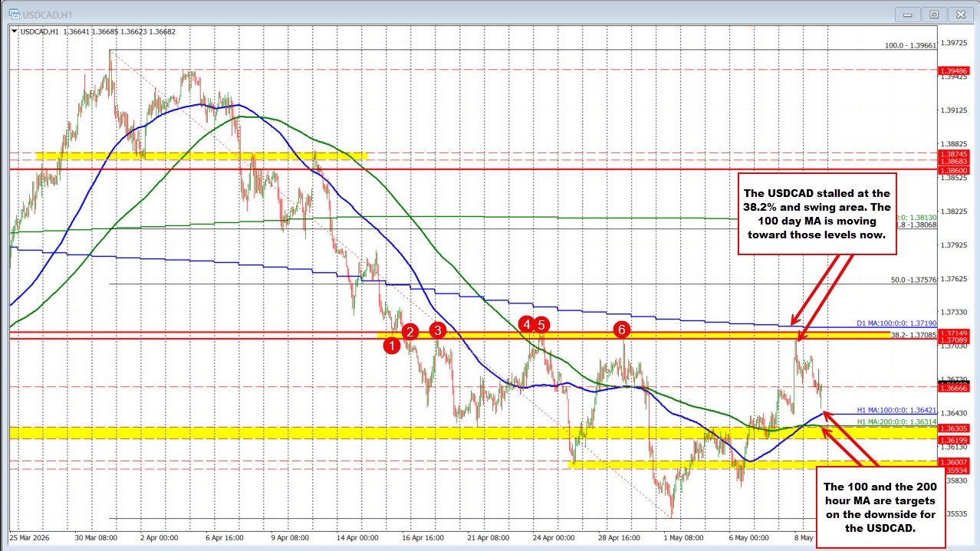980x551 pixels.
Task: Click the red 1.38745 price tag
Action: coord(955,154)
